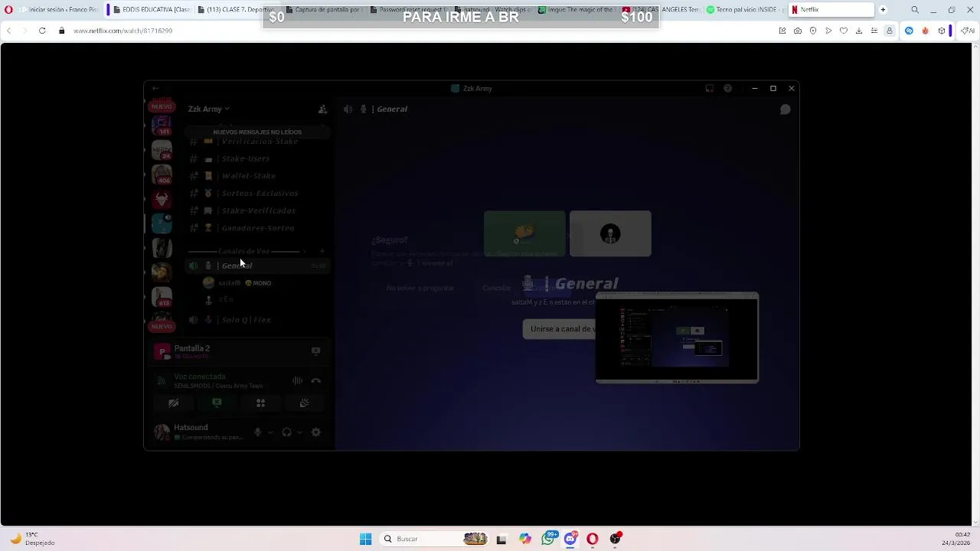Screen dimensions: 980x551
Task: Click the Discord help question mark icon
Action: (727, 89)
